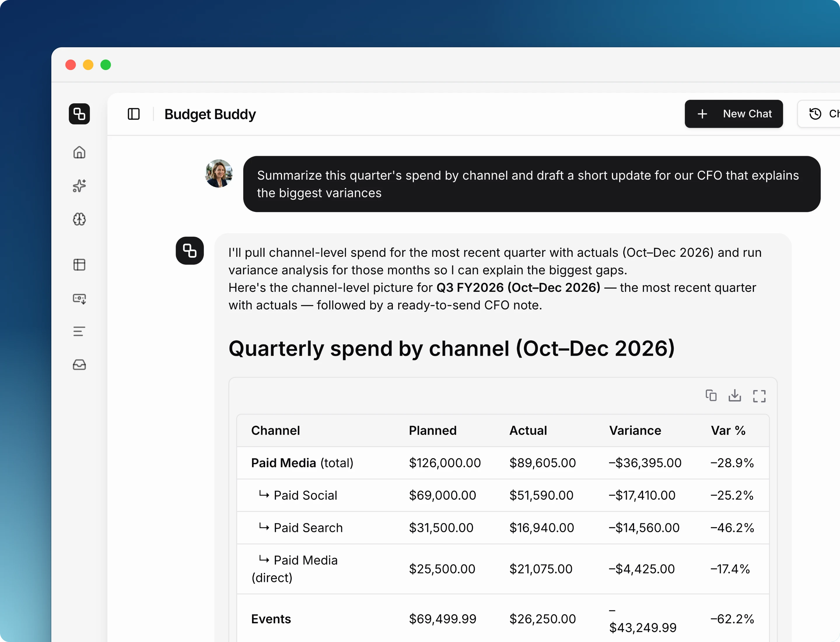Click the −28.9% cell
The width and height of the screenshot is (840, 642).
pos(732,463)
